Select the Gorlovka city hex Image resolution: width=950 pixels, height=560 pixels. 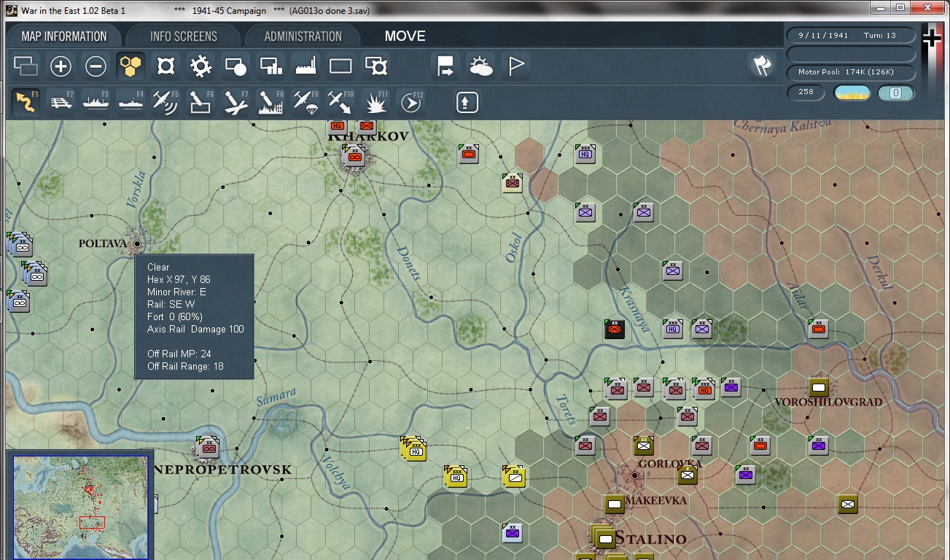pos(634,475)
